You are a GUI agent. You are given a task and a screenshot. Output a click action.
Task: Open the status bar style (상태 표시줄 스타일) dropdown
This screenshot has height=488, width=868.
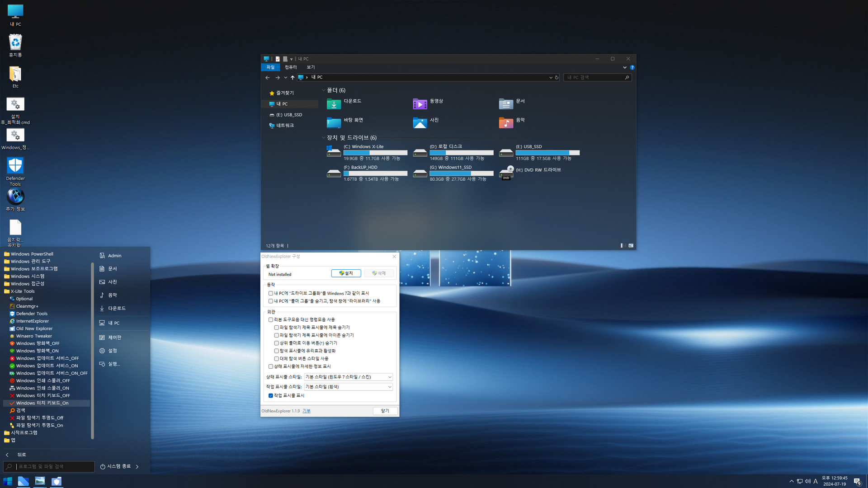[x=348, y=377]
